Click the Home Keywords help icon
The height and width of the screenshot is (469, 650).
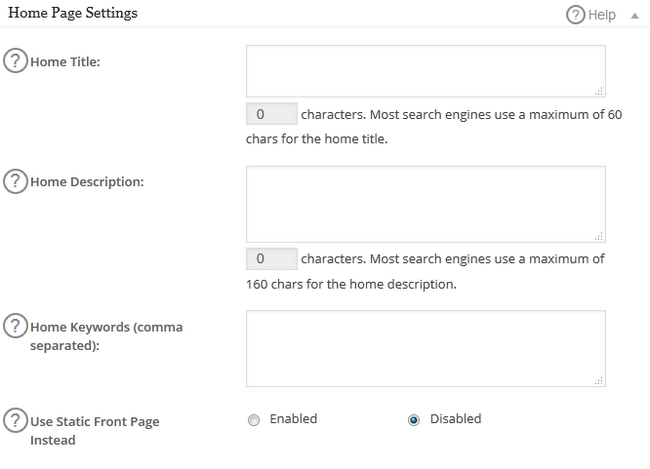pos(16,326)
